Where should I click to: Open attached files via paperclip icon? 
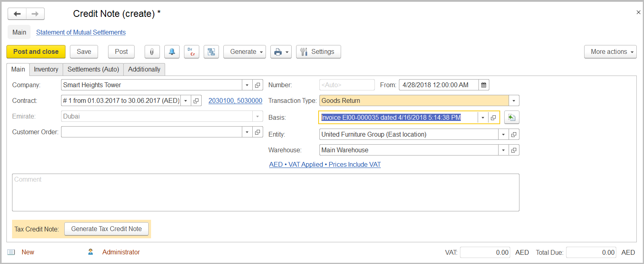[x=152, y=52]
